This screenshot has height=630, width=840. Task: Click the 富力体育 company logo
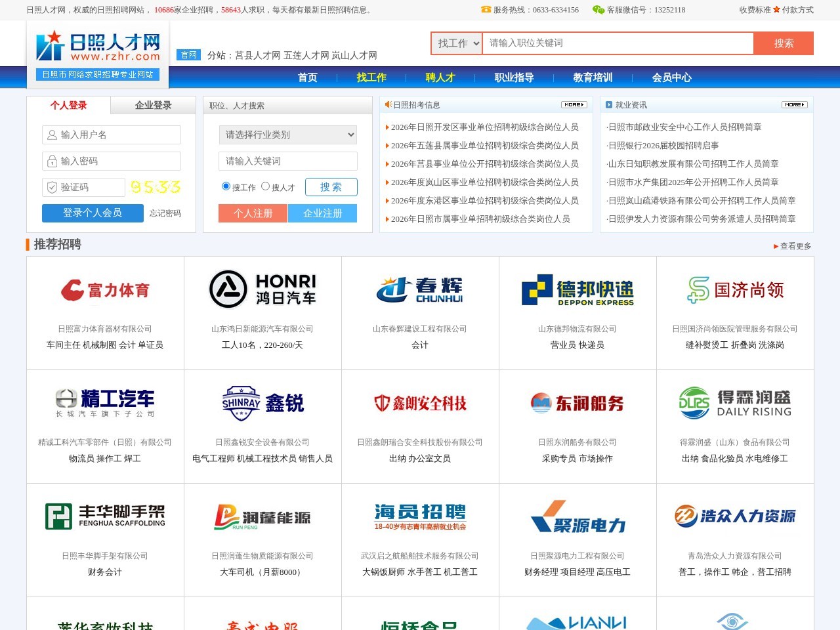pyautogui.click(x=105, y=290)
